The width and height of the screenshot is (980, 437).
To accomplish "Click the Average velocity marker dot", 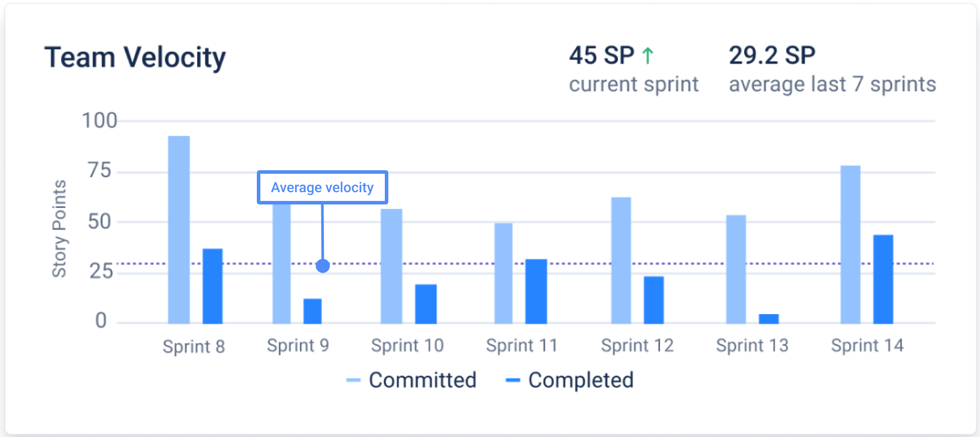I will coord(323,265).
